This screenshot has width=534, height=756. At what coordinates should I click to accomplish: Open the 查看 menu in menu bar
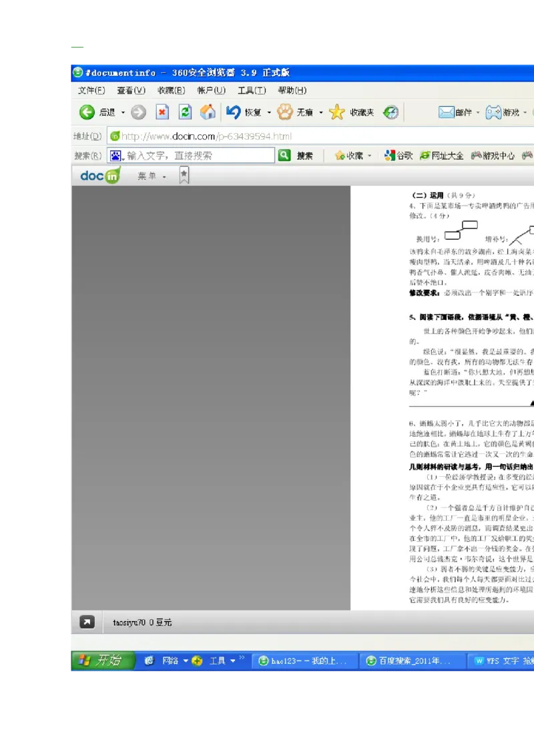[130, 89]
